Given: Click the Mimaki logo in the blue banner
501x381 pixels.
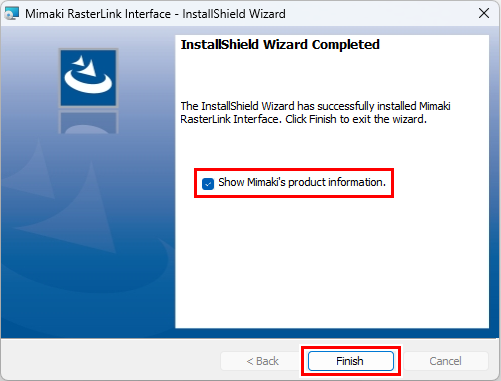Looking at the screenshot, I should [x=88, y=78].
